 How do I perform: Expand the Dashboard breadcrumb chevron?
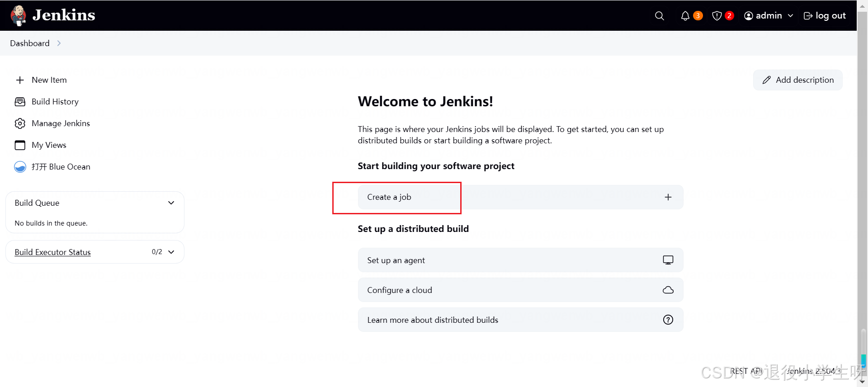pos(59,43)
